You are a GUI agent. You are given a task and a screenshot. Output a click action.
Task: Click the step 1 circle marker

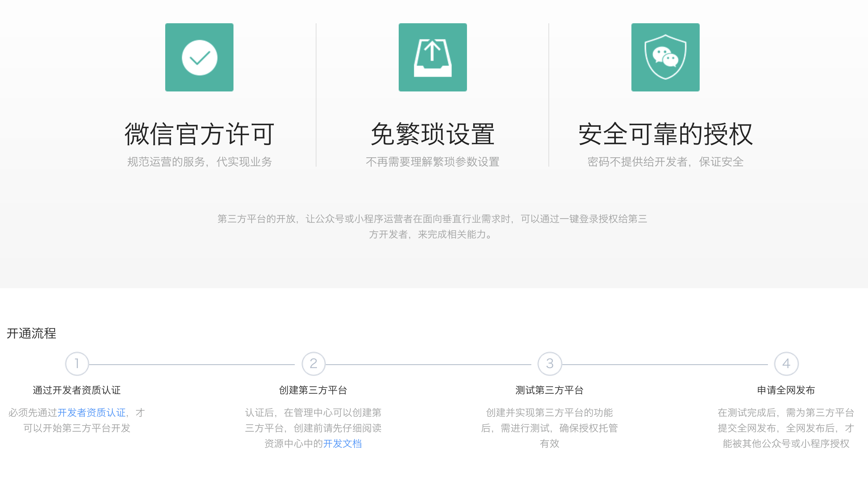tap(77, 363)
